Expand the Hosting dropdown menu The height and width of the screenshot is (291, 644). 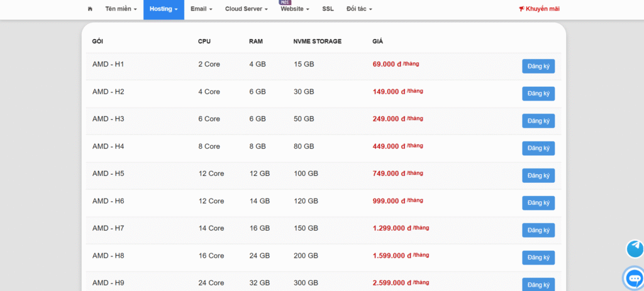point(164,9)
